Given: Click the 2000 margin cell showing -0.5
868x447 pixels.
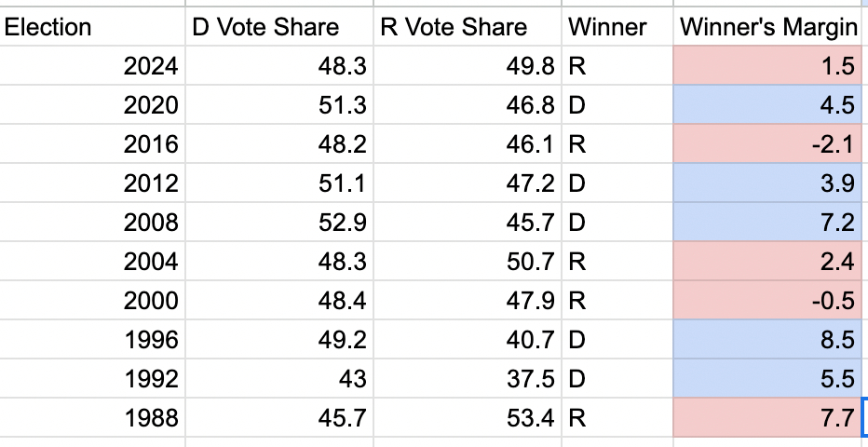Looking at the screenshot, I should coord(767,301).
